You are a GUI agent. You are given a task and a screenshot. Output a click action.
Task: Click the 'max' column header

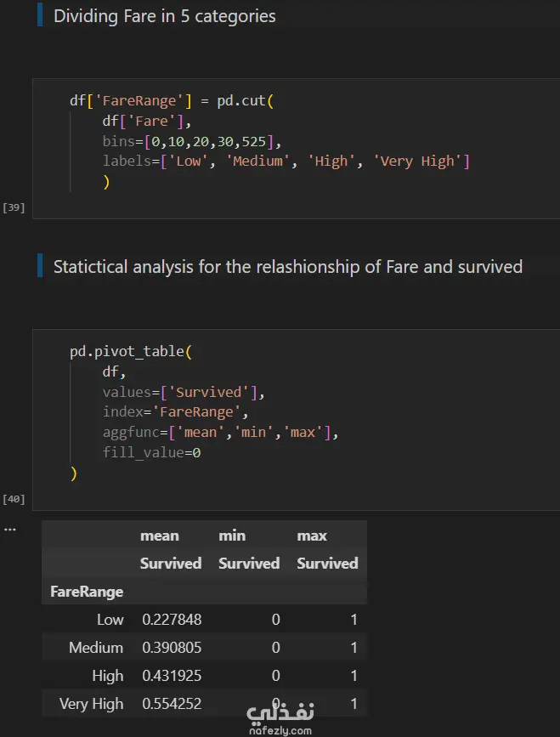(312, 536)
